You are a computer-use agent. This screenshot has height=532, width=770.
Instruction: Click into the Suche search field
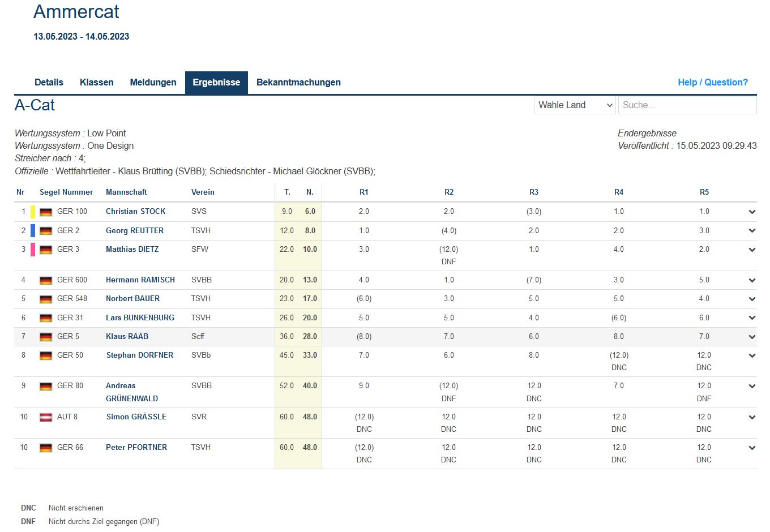pyautogui.click(x=687, y=105)
